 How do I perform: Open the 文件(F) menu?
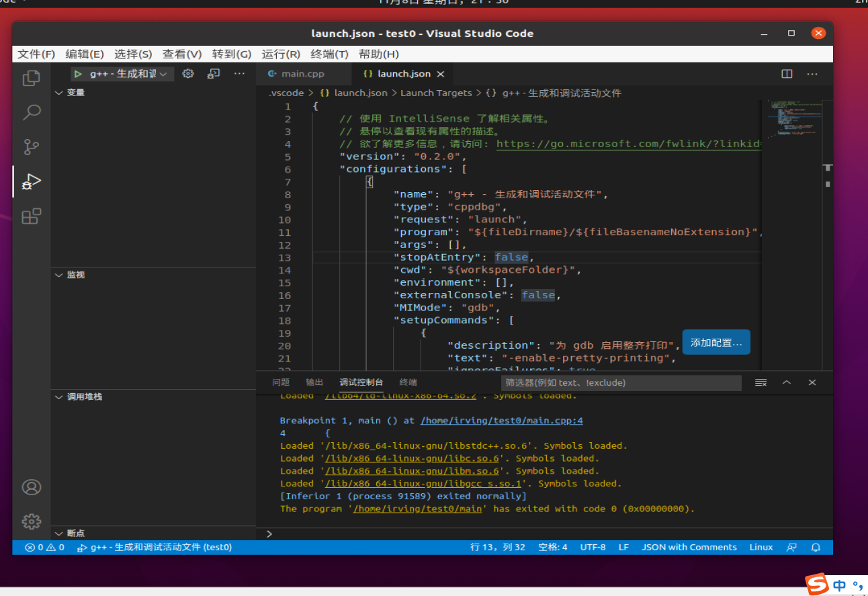click(x=36, y=54)
